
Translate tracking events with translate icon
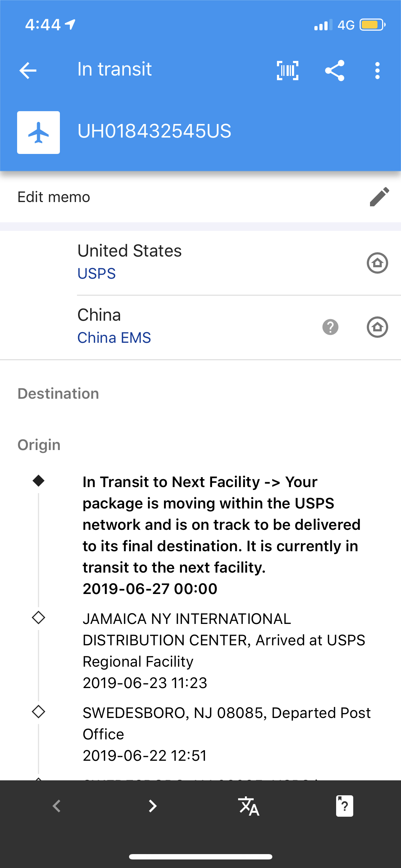click(248, 806)
